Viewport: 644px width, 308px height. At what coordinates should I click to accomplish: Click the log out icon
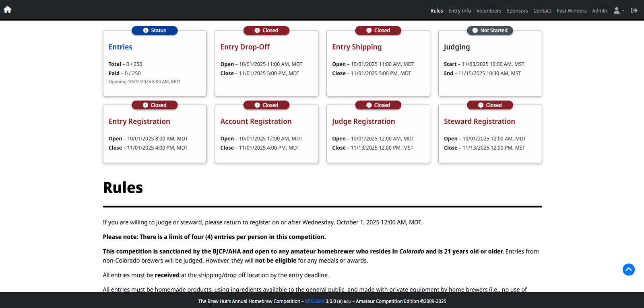click(x=634, y=11)
